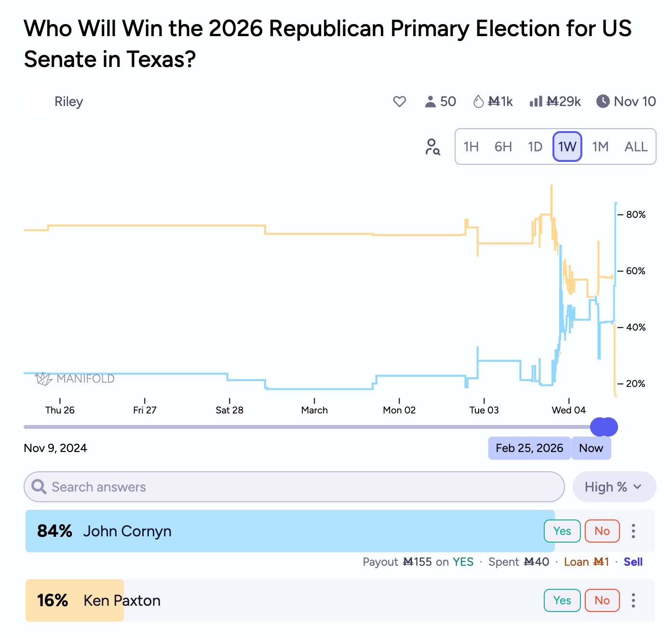Click the Search answers field

point(294,487)
